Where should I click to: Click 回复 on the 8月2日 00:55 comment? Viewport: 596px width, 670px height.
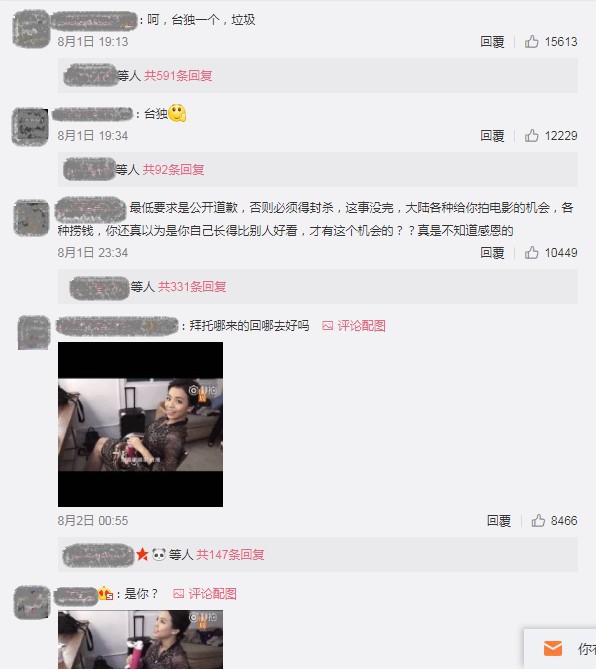tap(499, 520)
